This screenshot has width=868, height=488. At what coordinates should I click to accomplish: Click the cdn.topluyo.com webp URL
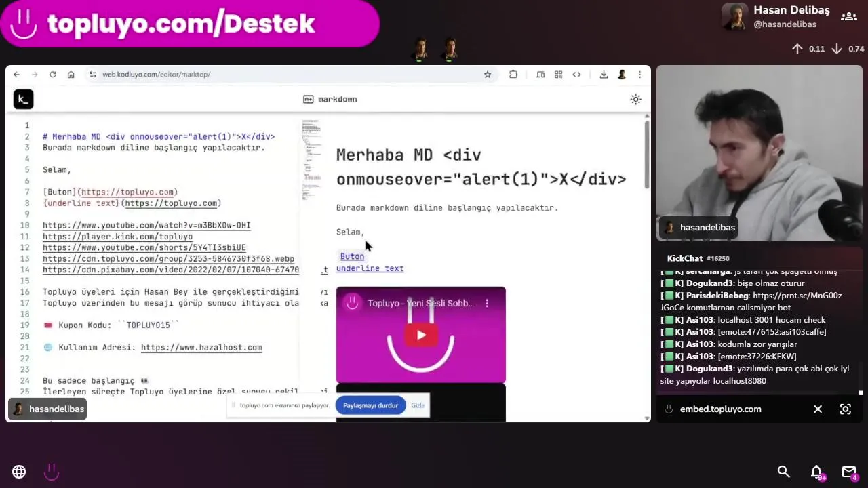point(168,259)
